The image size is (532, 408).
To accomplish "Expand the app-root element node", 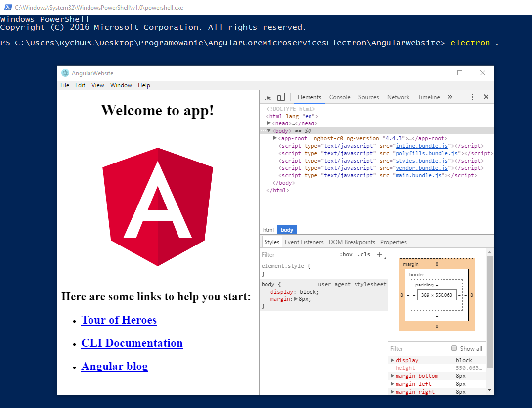I will coord(275,138).
